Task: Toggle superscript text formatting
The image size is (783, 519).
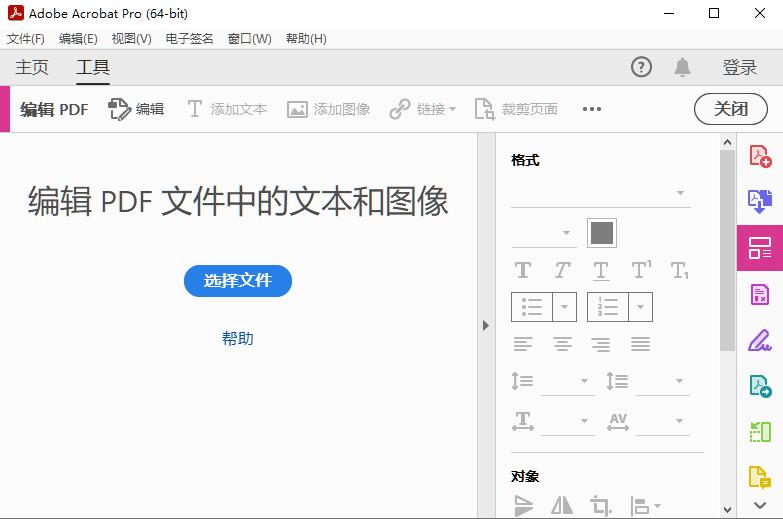Action: pos(641,270)
